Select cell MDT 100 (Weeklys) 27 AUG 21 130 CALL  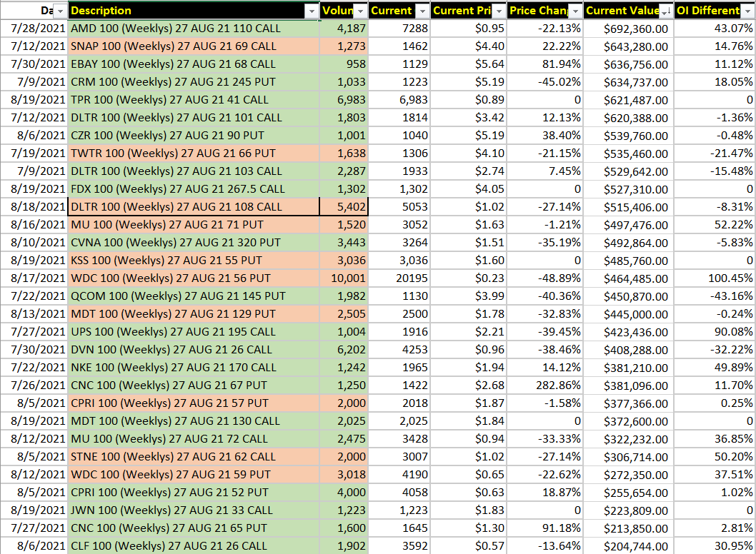(194, 420)
